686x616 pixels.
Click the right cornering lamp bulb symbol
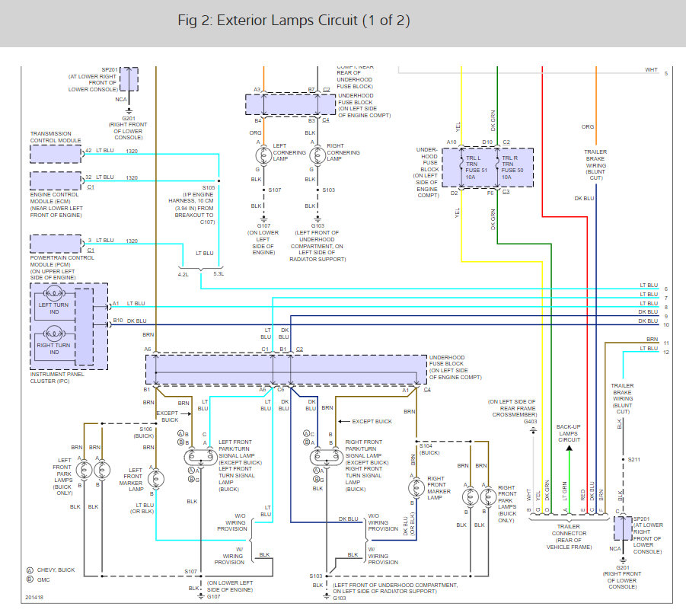(317, 155)
